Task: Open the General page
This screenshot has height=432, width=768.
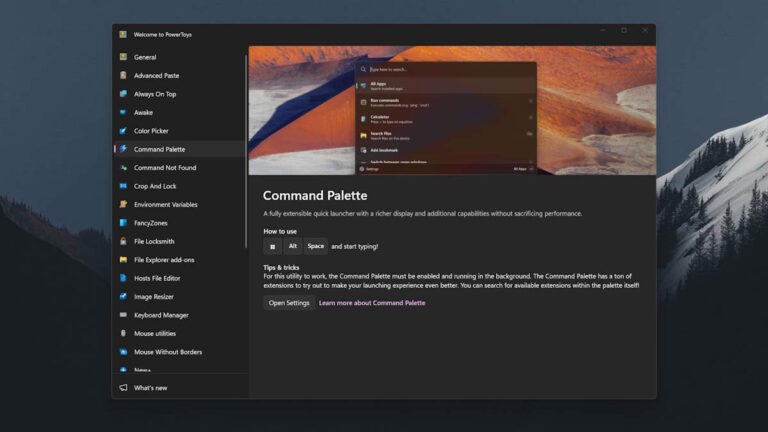Action: 179,57
